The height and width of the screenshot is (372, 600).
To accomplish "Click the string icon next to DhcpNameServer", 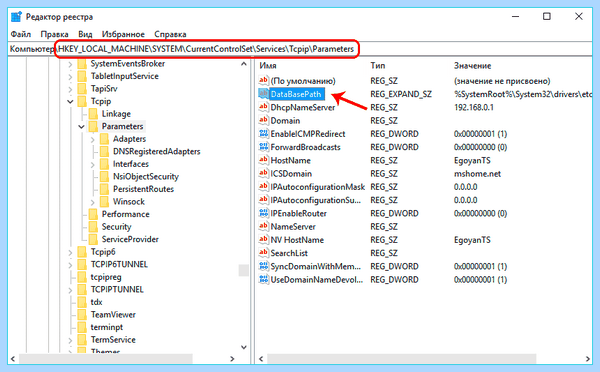I will click(x=263, y=107).
